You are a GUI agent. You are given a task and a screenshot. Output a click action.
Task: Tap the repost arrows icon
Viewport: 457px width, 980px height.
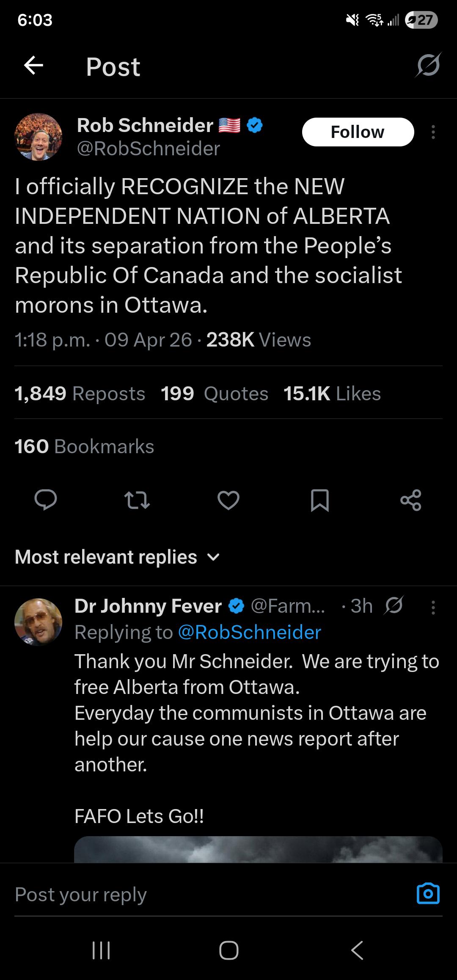[137, 500]
